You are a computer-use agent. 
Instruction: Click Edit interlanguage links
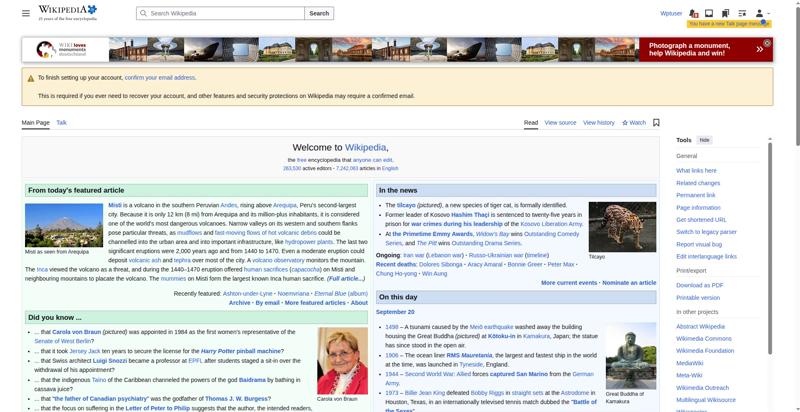[706, 256]
